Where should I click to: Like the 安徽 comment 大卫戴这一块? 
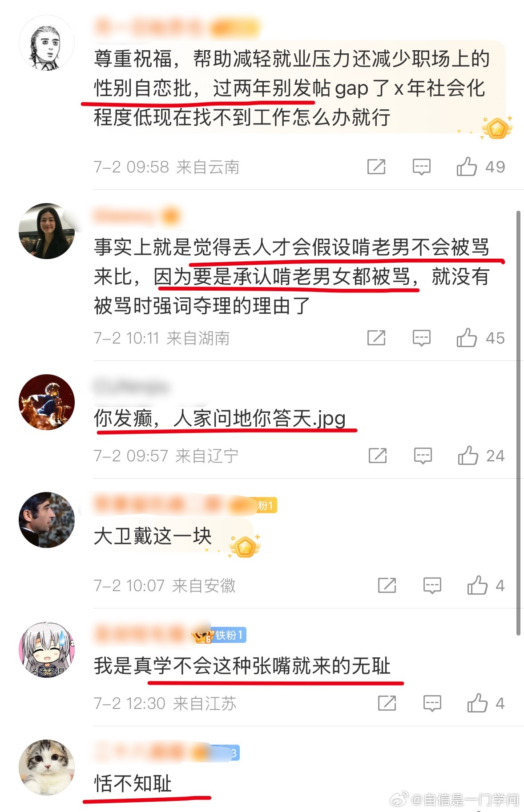click(x=477, y=585)
